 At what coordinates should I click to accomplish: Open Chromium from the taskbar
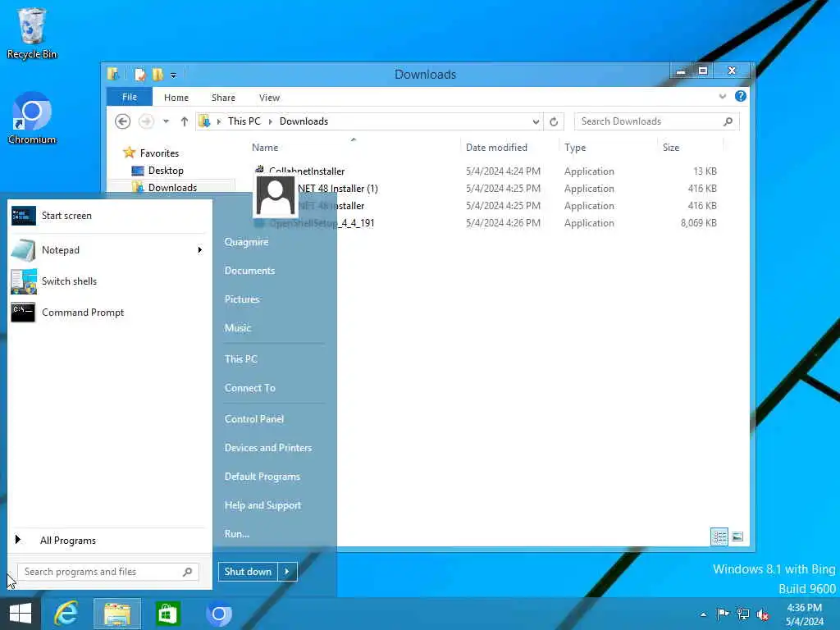point(218,614)
